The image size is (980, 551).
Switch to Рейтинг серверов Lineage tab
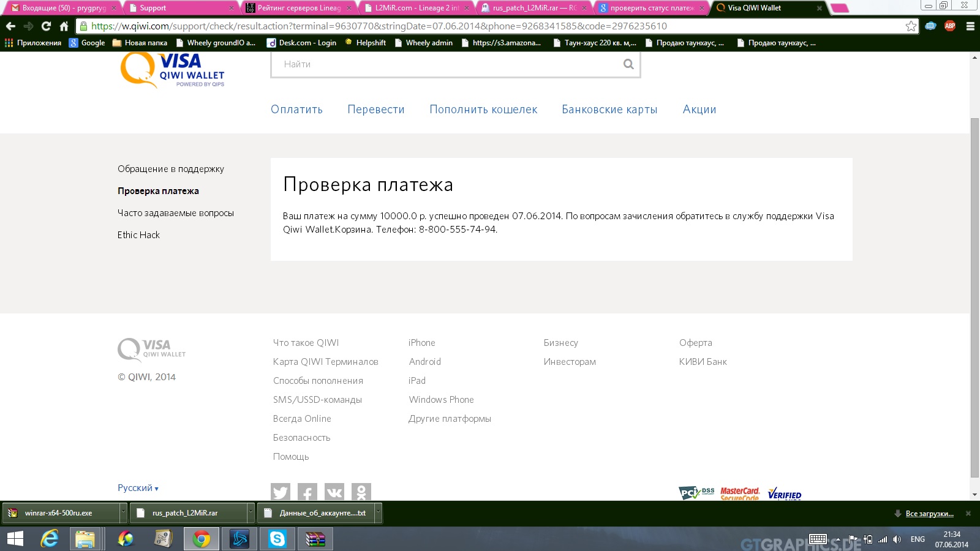pyautogui.click(x=299, y=8)
